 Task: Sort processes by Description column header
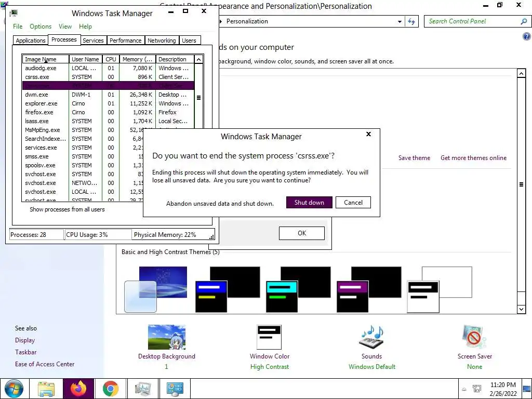coord(175,59)
